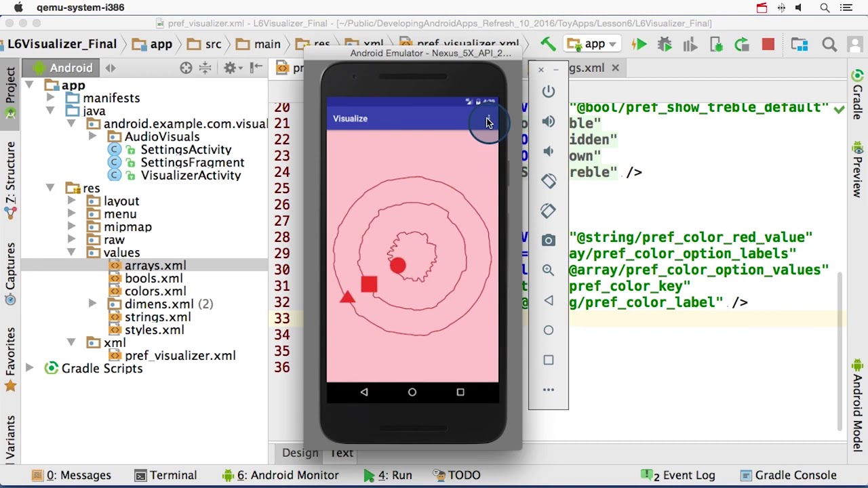
Task: Expand Gradle Scripts node
Action: (x=29, y=369)
